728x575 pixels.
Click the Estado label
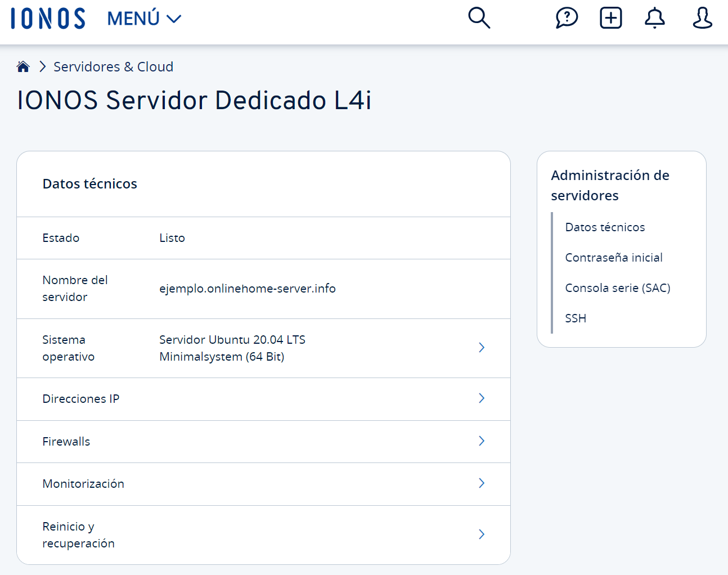(61, 238)
